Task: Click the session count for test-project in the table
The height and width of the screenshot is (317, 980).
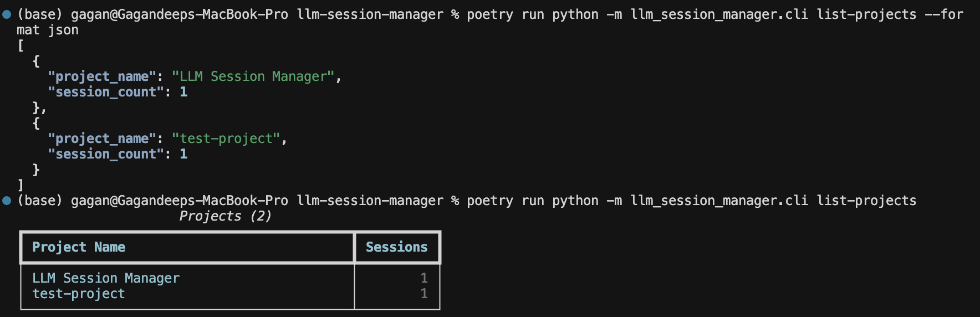Action: coord(423,294)
